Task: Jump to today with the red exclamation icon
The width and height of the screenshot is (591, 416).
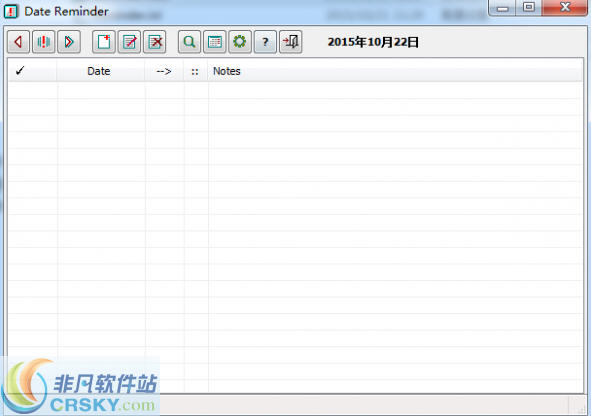Action: (x=44, y=41)
